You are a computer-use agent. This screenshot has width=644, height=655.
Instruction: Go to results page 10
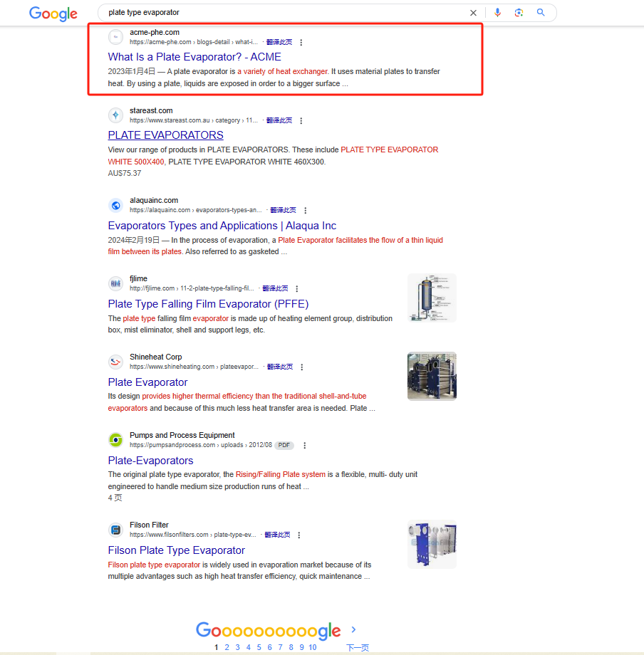point(313,647)
